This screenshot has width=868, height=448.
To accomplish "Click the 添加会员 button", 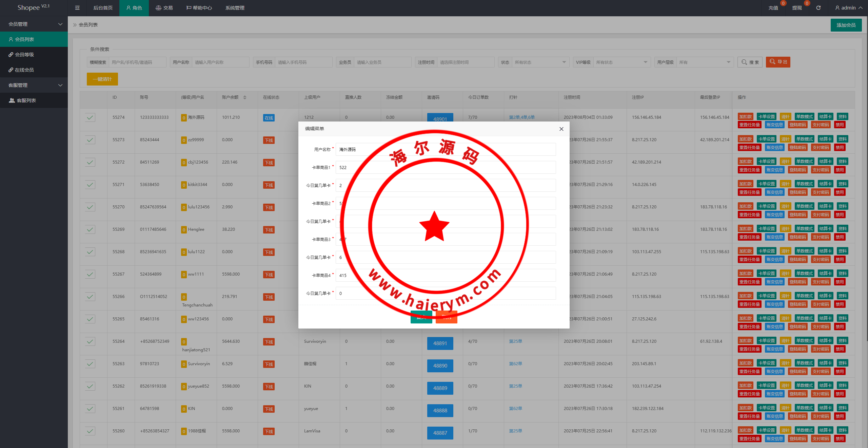I will tap(846, 25).
